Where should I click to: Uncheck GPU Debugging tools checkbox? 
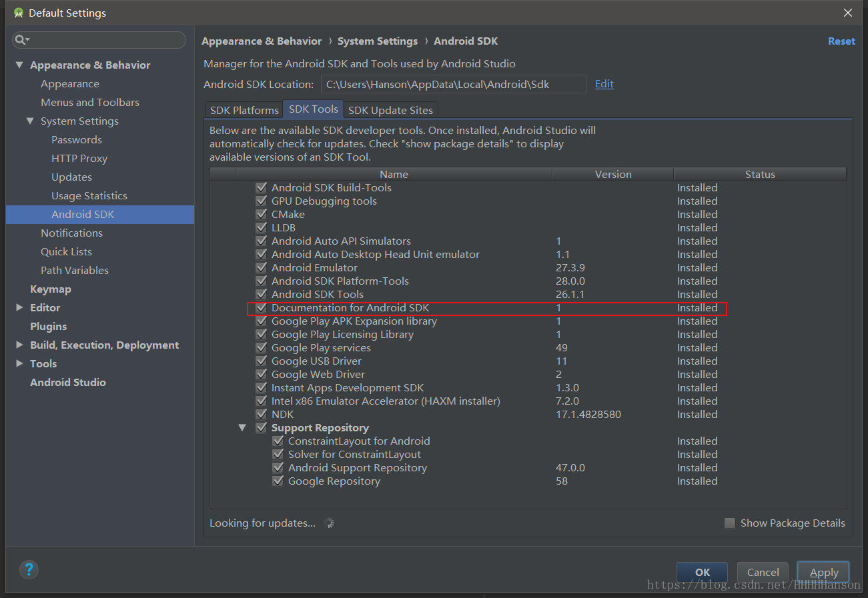[x=262, y=201]
